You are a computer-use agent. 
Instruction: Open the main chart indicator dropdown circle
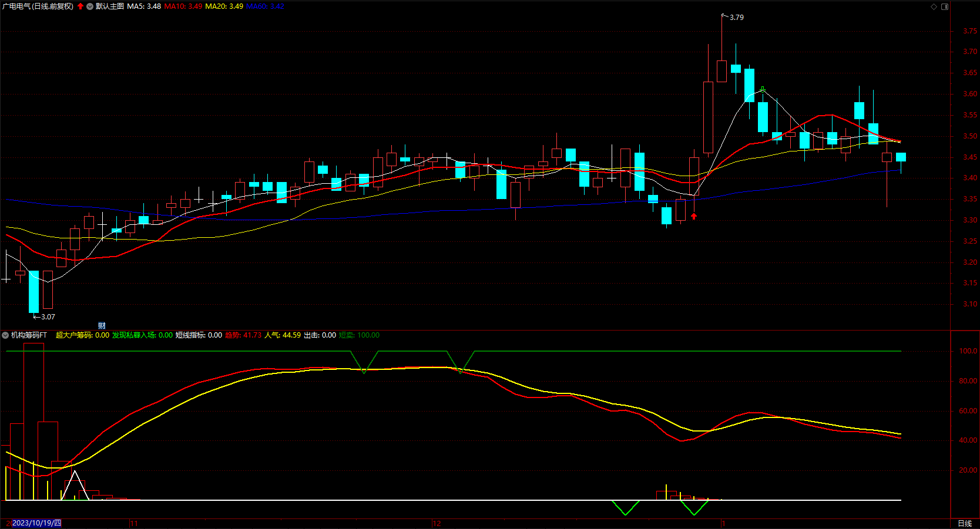pos(90,6)
